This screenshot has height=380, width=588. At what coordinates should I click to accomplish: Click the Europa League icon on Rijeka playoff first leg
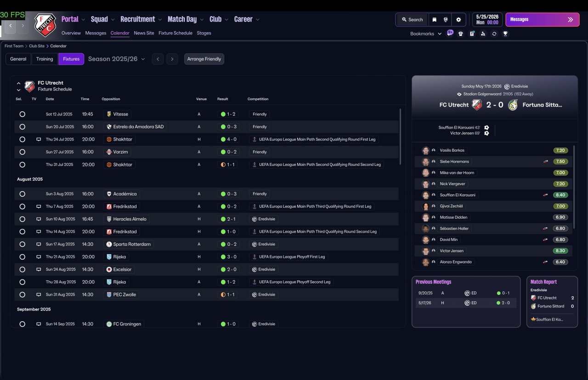point(254,257)
